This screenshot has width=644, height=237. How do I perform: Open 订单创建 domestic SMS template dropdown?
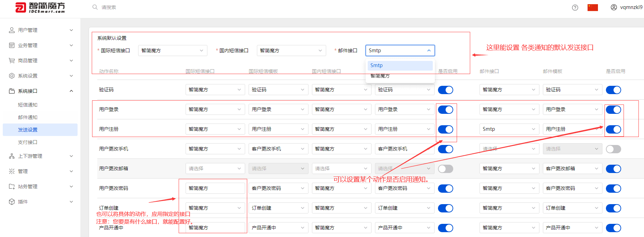404,208
